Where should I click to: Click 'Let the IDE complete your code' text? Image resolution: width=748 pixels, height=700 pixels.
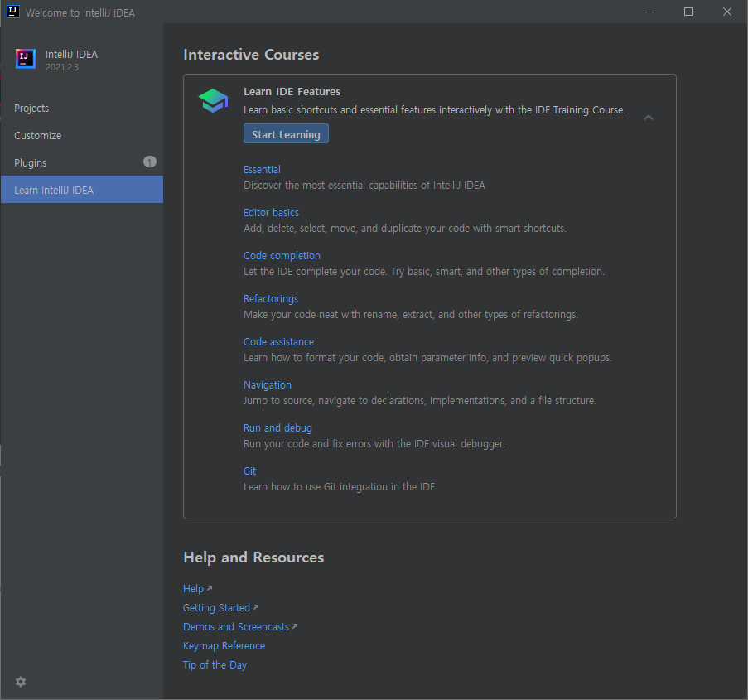[x=423, y=272]
